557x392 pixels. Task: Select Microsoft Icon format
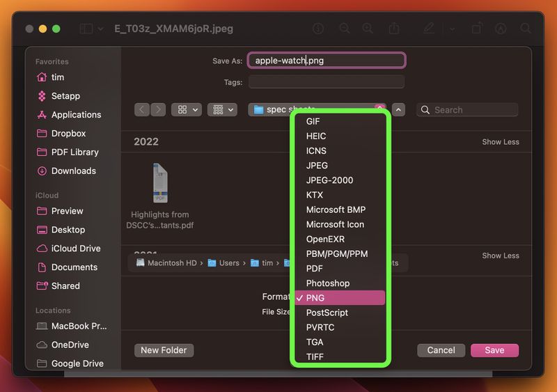click(x=340, y=224)
